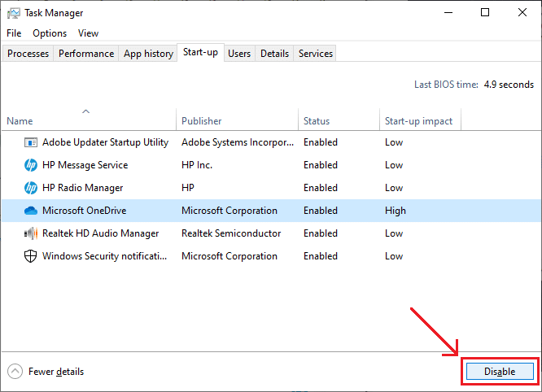Sort by Status column header
The width and height of the screenshot is (542, 392).
(317, 121)
